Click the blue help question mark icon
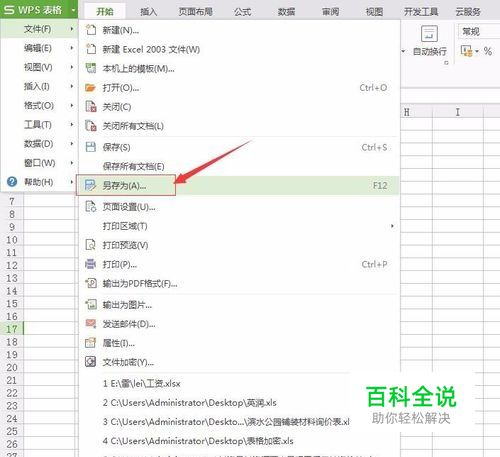 coord(12,182)
